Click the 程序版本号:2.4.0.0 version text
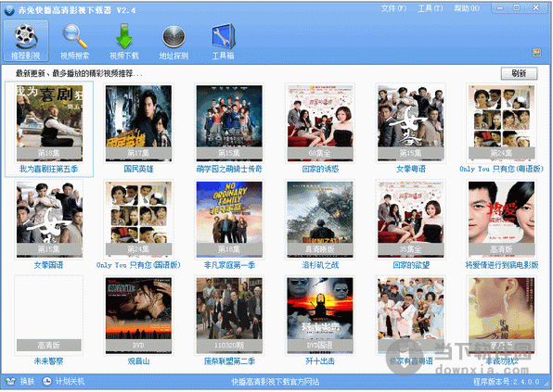 coord(506,382)
